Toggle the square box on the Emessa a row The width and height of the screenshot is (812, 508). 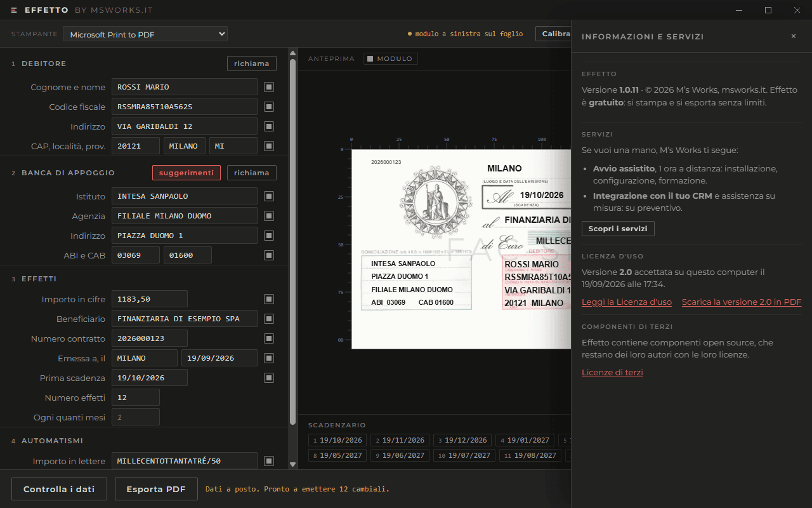pyautogui.click(x=269, y=358)
